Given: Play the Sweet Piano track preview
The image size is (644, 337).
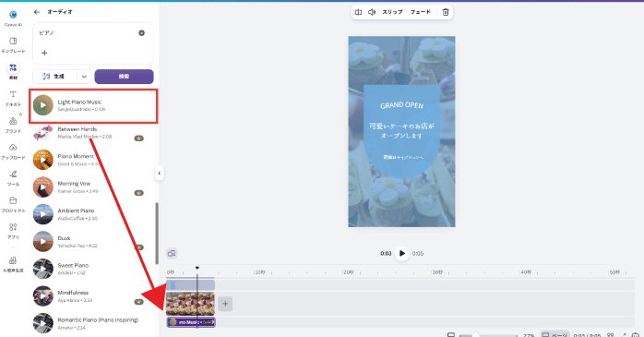Looking at the screenshot, I should coord(43,269).
